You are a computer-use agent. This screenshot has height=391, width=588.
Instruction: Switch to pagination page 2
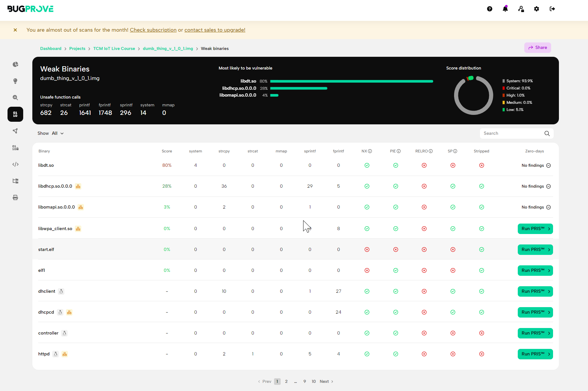(x=286, y=381)
